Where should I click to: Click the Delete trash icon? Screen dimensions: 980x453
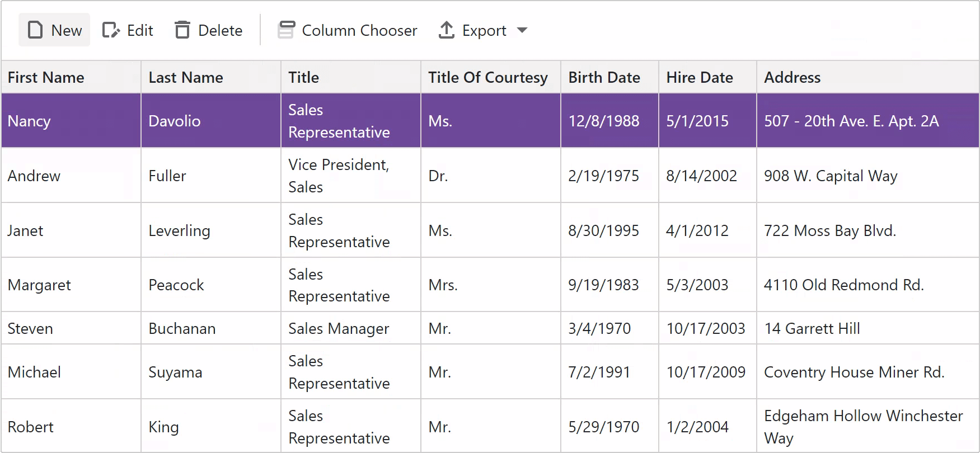[x=182, y=30]
